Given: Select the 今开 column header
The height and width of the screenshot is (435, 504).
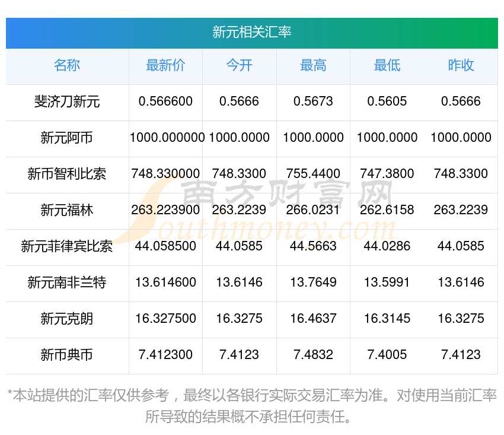Looking at the screenshot, I should pos(239,65).
